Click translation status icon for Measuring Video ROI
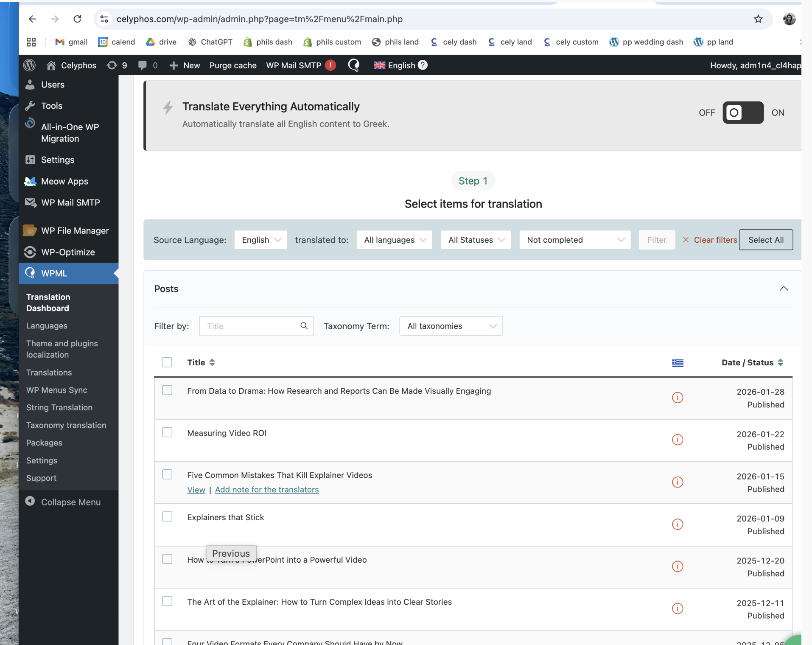This screenshot has width=812, height=645. [678, 440]
